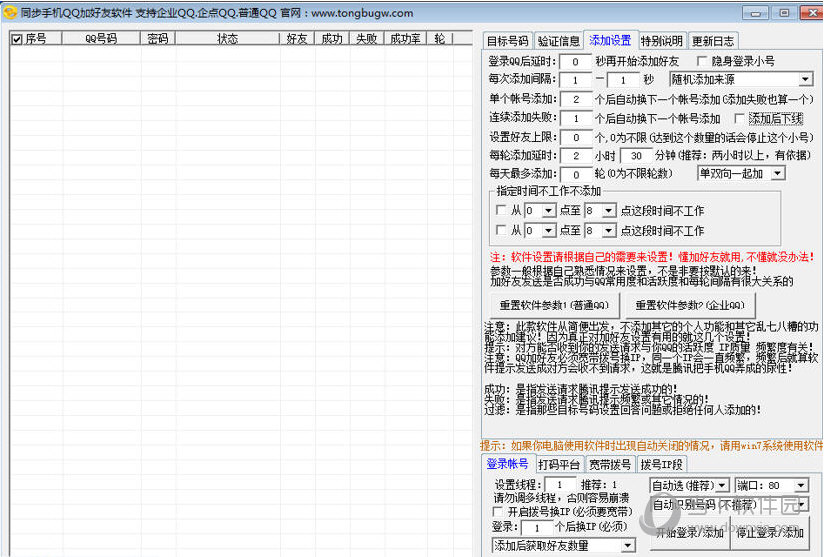
Task: Maximize the application window
Action: 784,13
